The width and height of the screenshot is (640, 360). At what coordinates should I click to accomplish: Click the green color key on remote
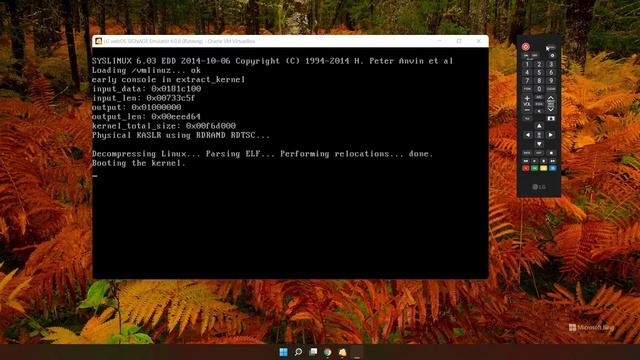point(535,168)
